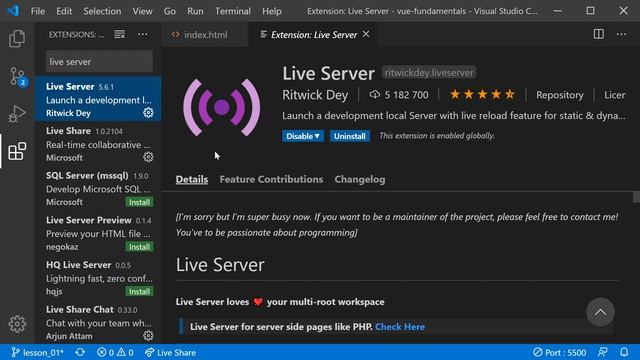Image resolution: width=640 pixels, height=360 pixels.
Task: Click the Live Server manage gear icon
Action: [x=148, y=113]
